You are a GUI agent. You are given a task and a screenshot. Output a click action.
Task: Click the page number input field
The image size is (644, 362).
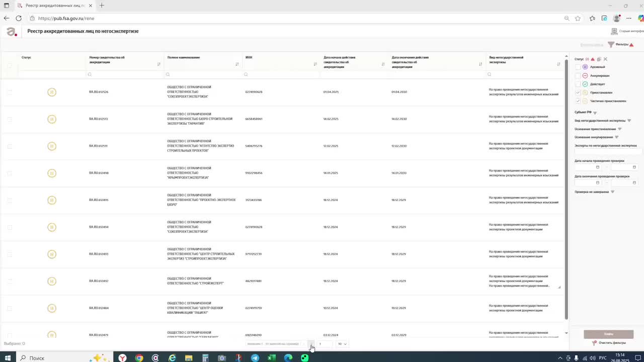pyautogui.click(x=325, y=344)
